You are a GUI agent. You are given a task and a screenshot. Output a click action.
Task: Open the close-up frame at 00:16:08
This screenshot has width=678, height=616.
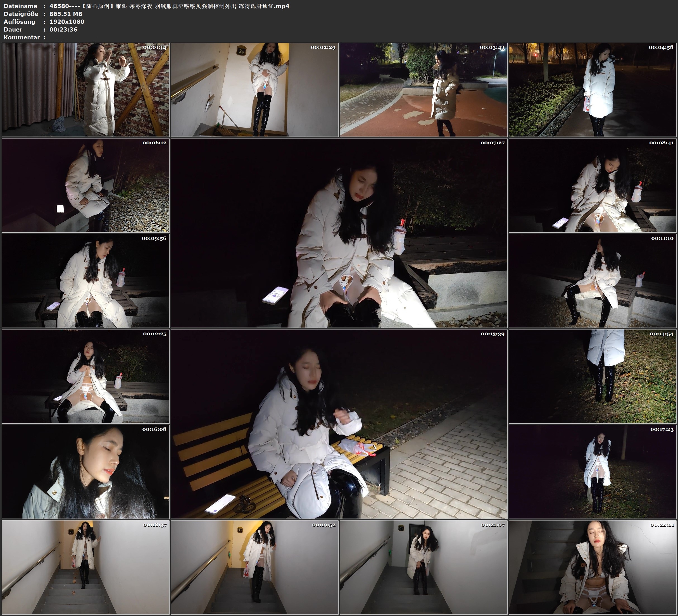85,472
